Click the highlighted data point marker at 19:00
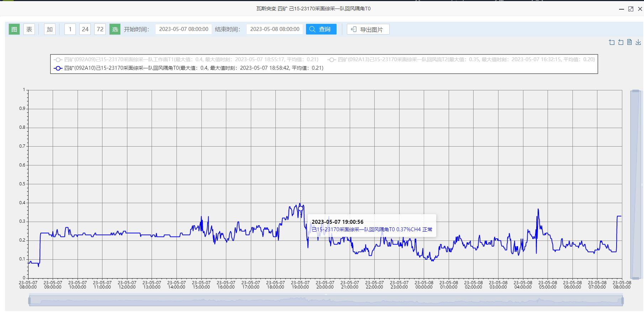The width and height of the screenshot is (644, 312). (x=301, y=208)
